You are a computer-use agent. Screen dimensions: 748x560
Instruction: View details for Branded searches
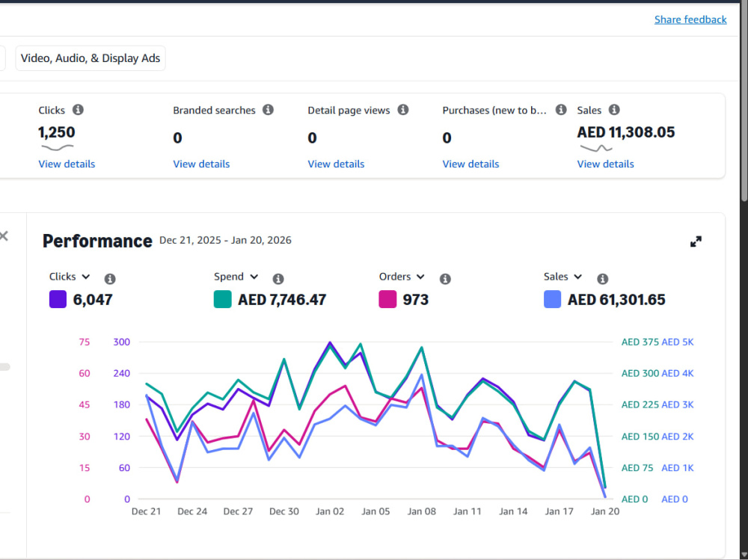[x=201, y=164]
